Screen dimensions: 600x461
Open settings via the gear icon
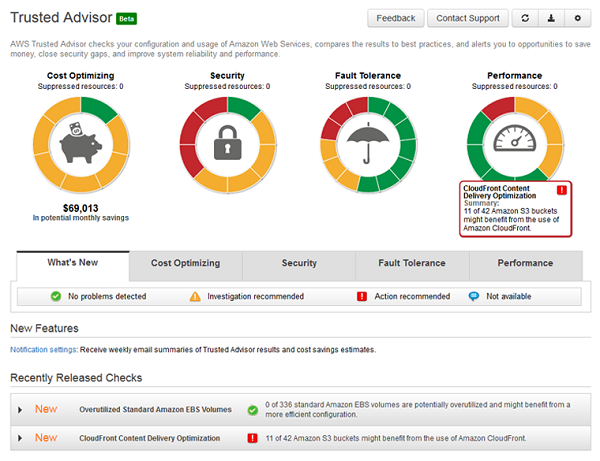(577, 18)
